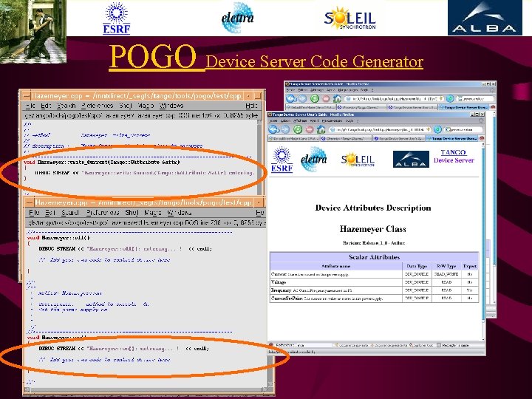Image resolution: width=532 pixels, height=399 pixels.
Task: Open Macro menu in lower NEdit window
Action: (152, 212)
